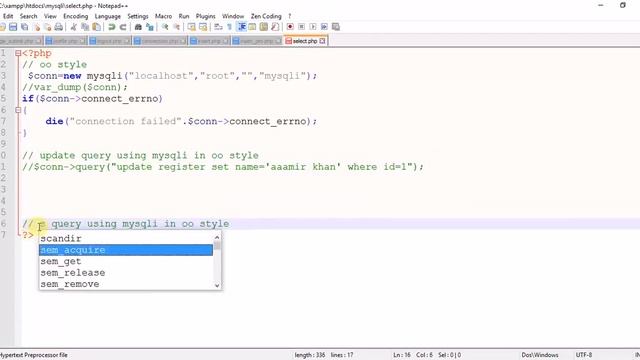Open the ? help menu
Viewport: 640px width, 360px height.
(290, 16)
